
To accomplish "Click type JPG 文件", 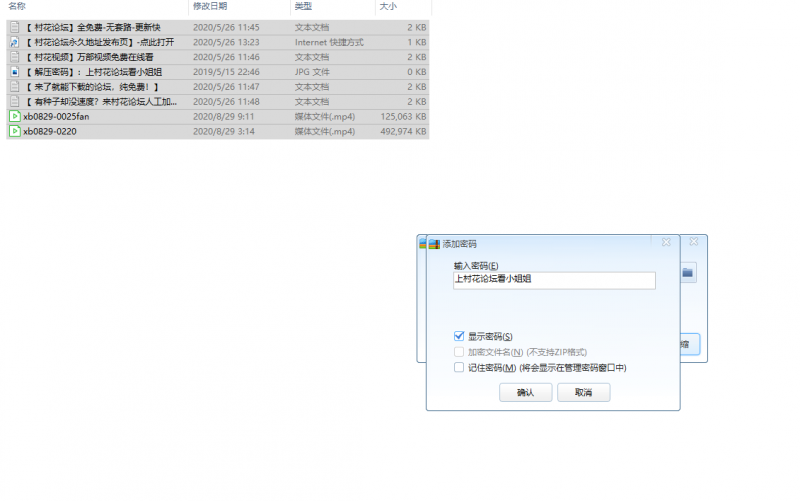I will 312,72.
